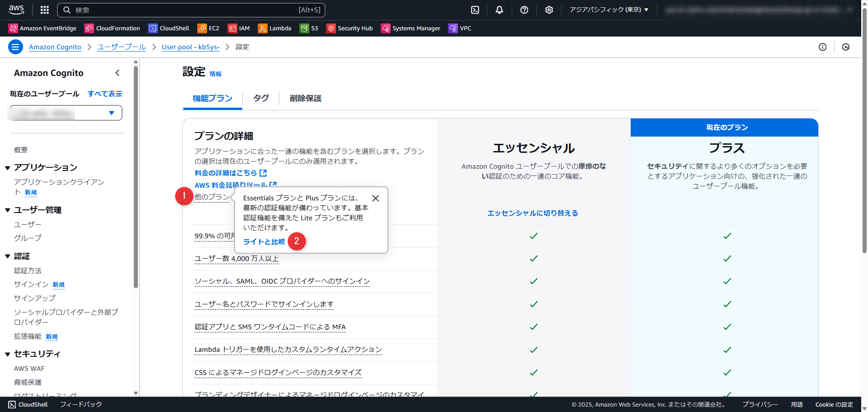Click エッセンシャルに切り替える
This screenshot has height=412, width=868.
[533, 213]
